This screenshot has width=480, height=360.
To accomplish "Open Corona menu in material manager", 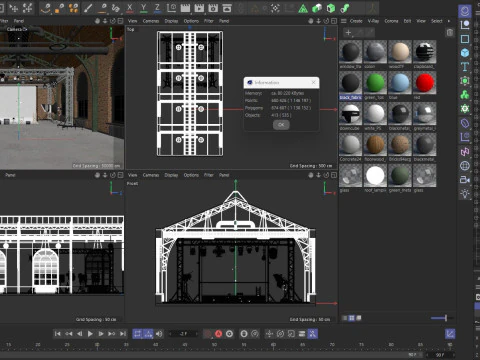I will [391, 21].
